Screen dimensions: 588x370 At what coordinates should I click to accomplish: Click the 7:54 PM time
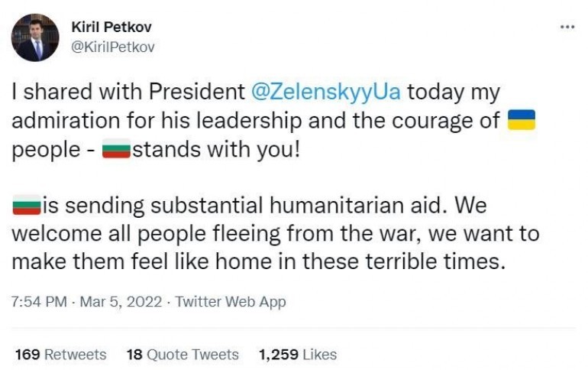38,301
